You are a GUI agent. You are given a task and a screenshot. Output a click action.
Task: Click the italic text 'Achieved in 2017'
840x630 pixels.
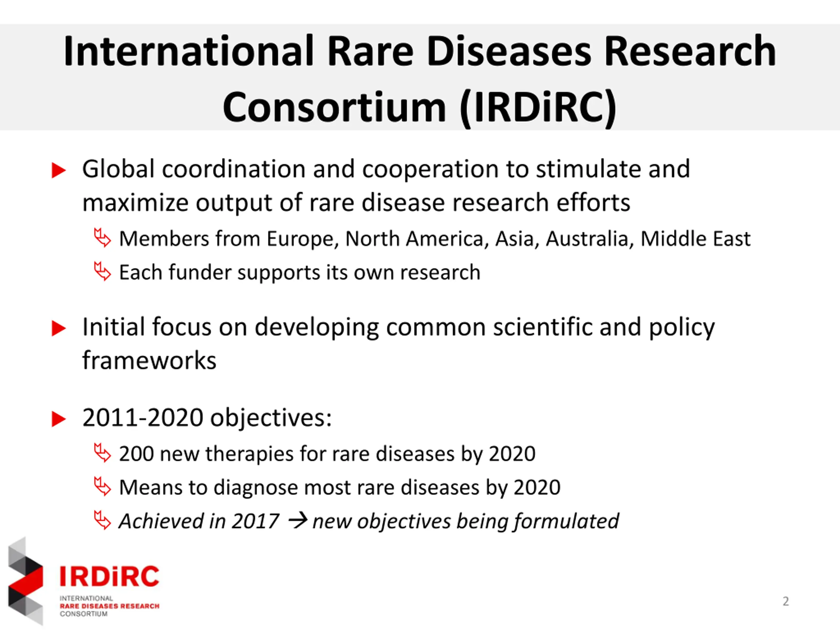(x=199, y=521)
